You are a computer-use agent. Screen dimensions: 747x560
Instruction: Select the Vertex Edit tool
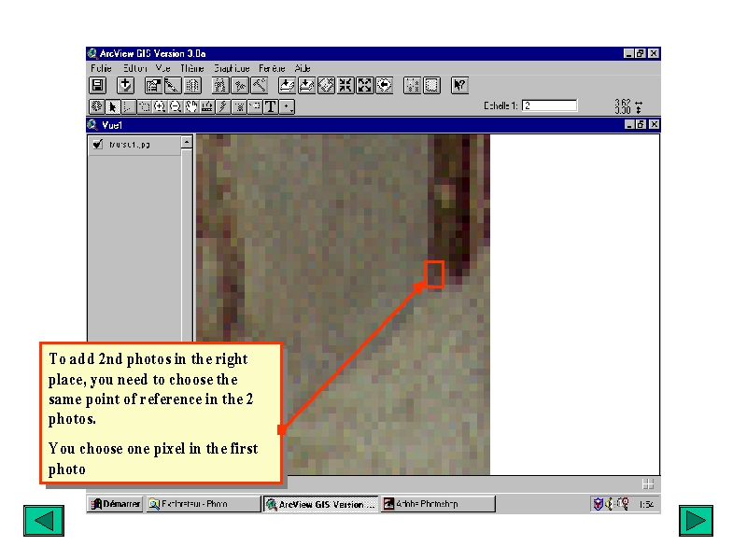128,106
